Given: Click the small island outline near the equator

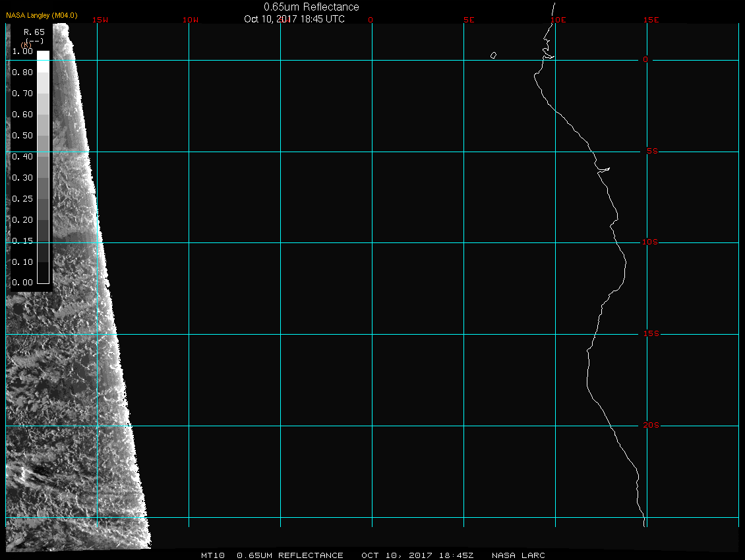Looking at the screenshot, I should pos(493,55).
